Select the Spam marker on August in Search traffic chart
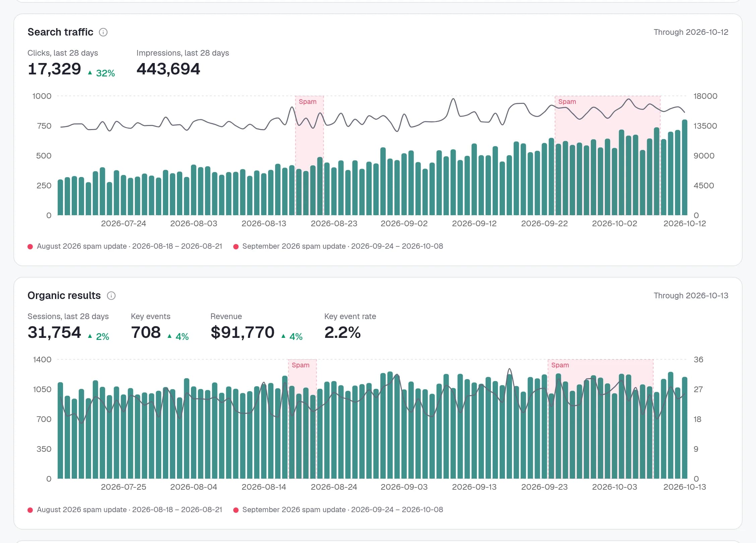This screenshot has height=543, width=756. click(307, 102)
